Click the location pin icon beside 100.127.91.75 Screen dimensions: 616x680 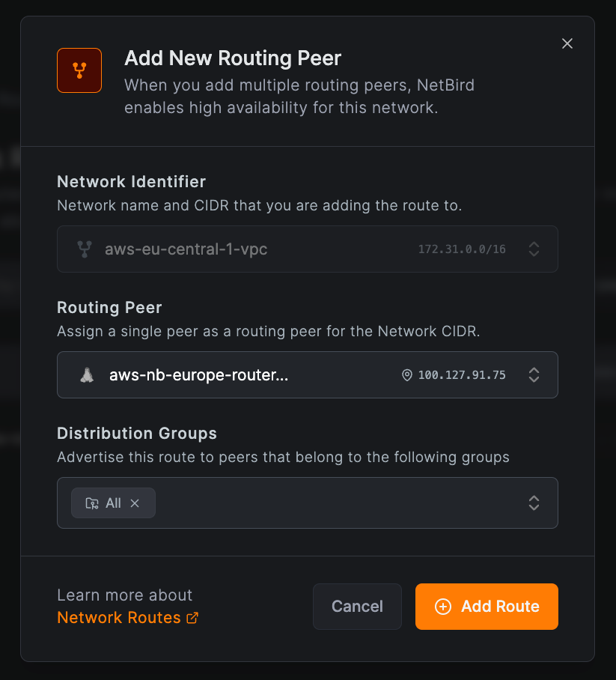point(407,375)
